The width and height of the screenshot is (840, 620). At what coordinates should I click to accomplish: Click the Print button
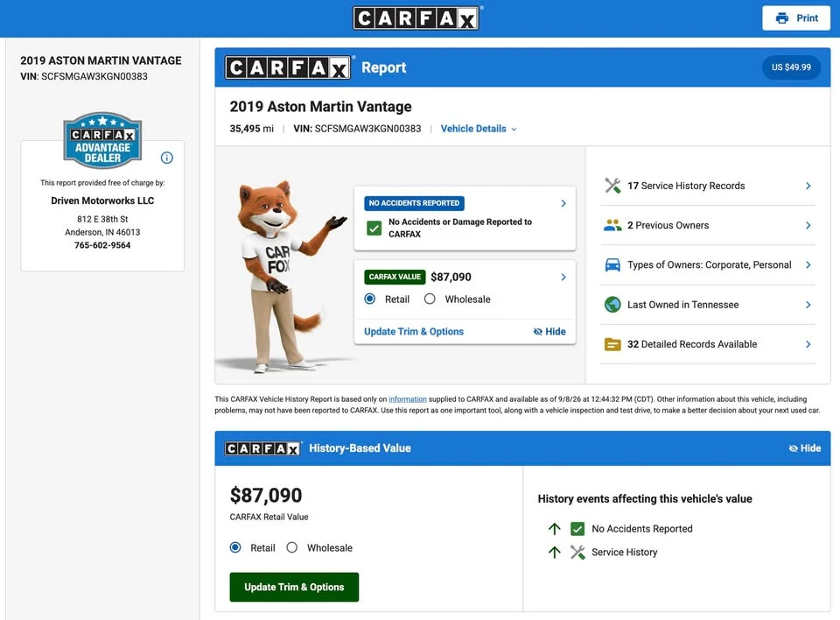tap(796, 18)
